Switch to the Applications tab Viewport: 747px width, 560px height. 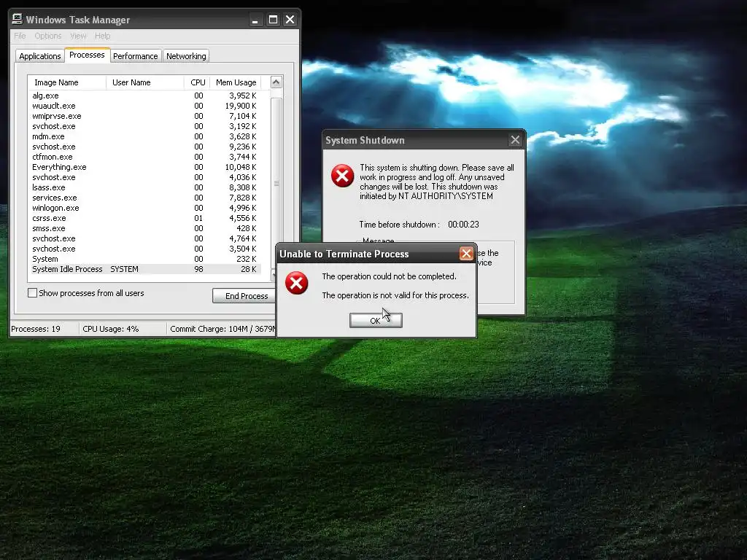pos(40,55)
